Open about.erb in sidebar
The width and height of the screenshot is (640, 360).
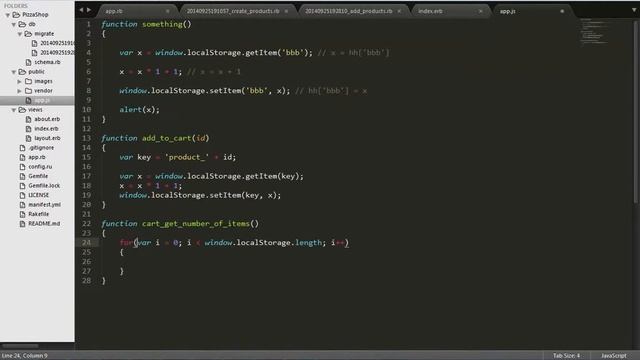coord(47,119)
